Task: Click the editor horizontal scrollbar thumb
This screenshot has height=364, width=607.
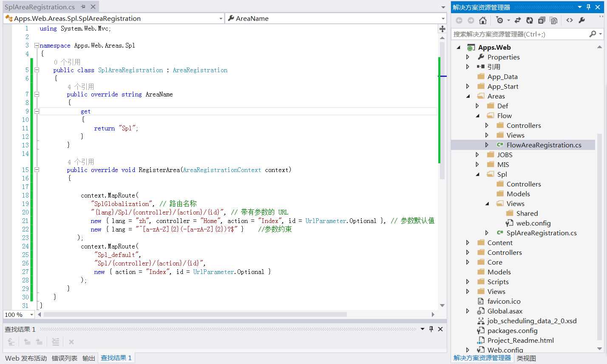Action: [196, 315]
